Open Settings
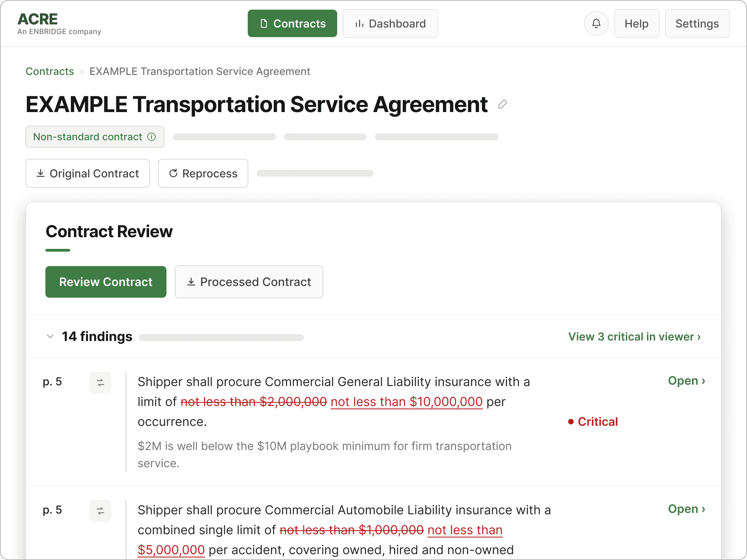This screenshot has height=560, width=747. pos(697,23)
